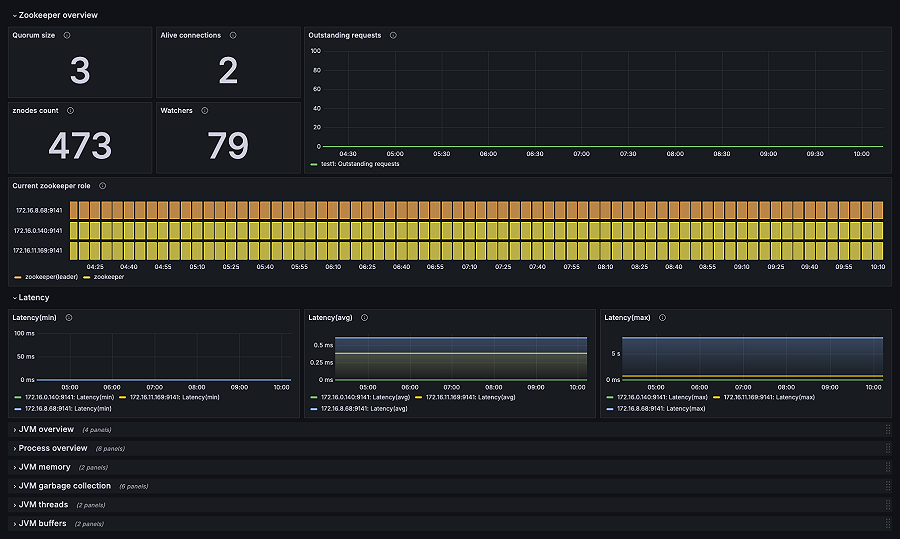
Task: Show the Watchers panel info tooltip icon
Action: (205, 110)
